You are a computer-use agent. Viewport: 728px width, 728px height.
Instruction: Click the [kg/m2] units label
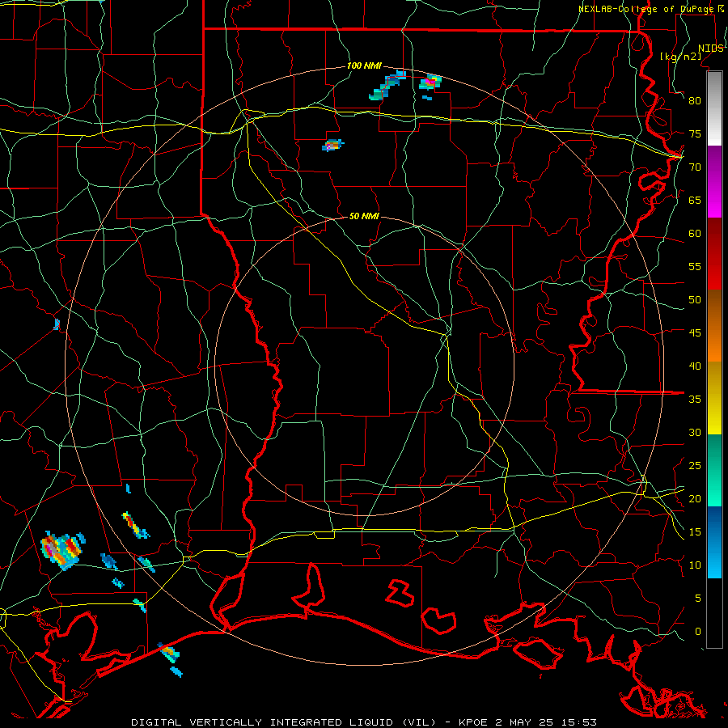[680, 56]
